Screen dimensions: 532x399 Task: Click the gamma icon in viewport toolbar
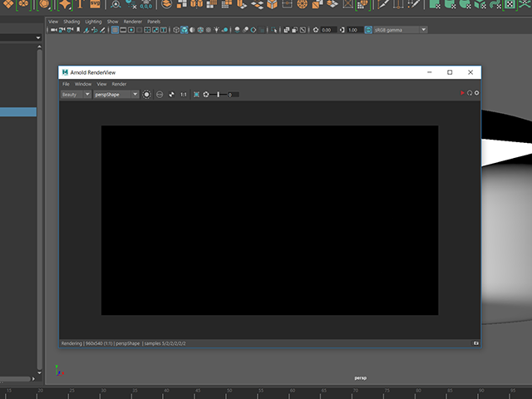[x=342, y=30]
